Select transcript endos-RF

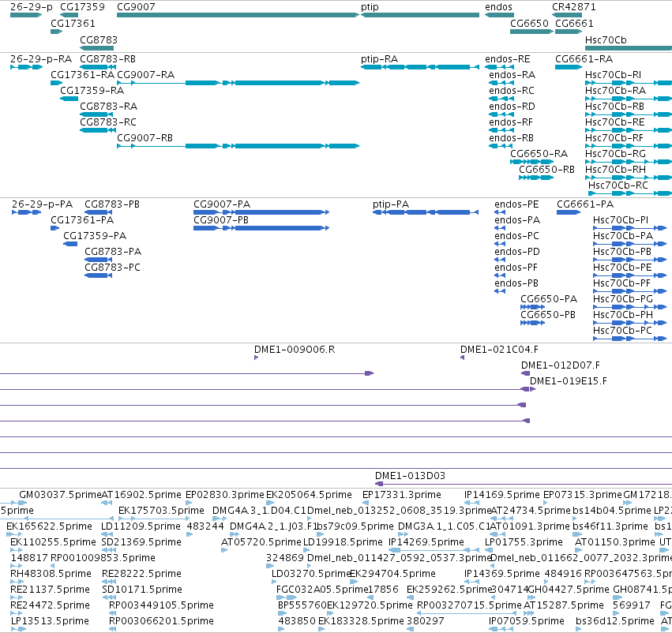tap(501, 130)
